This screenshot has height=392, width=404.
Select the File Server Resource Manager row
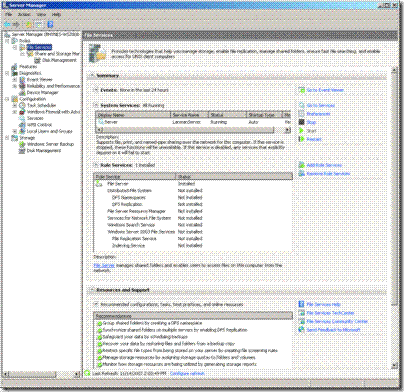pos(193,211)
